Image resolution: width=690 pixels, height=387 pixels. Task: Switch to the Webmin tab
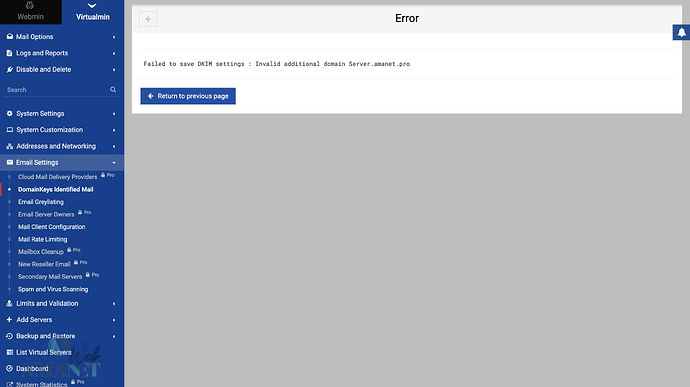click(x=31, y=12)
